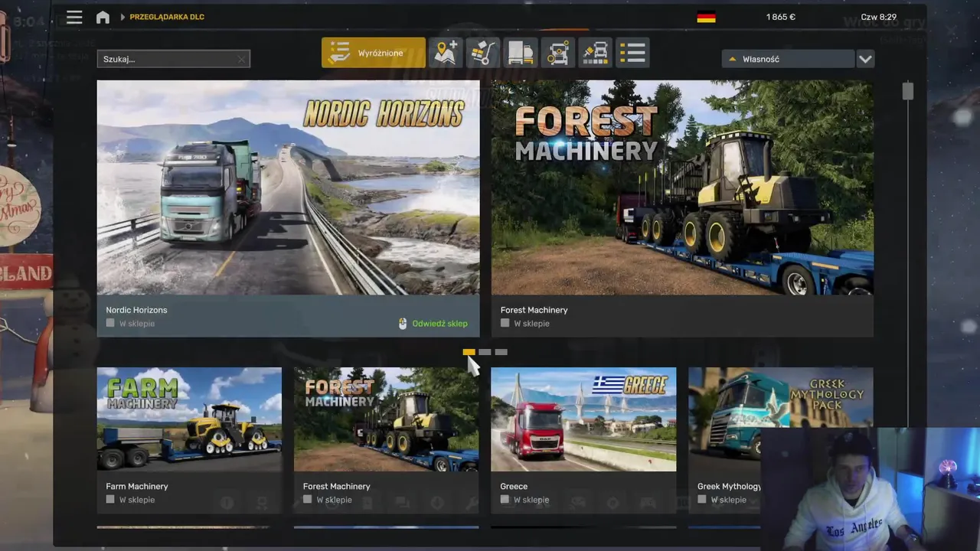Click the vertical scrollbar handle
Viewport: 980px width, 551px height.
click(908, 91)
